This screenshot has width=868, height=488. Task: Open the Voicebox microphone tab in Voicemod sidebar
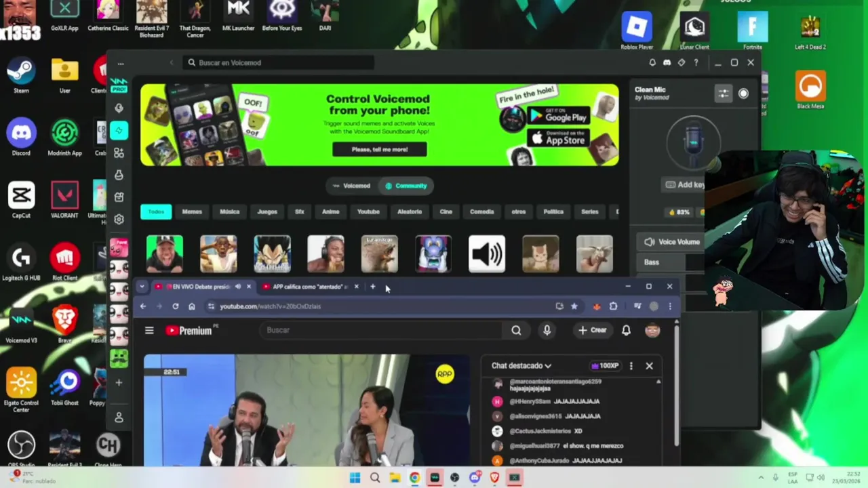[119, 108]
